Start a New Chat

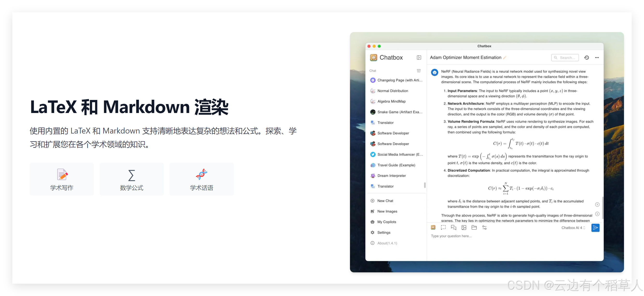pos(396,201)
